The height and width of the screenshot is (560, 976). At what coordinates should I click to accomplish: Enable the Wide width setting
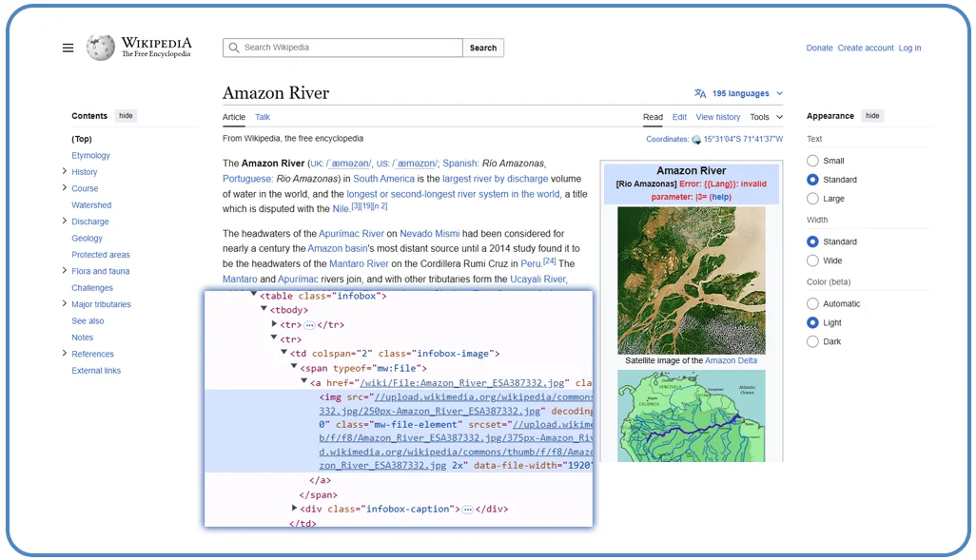813,260
